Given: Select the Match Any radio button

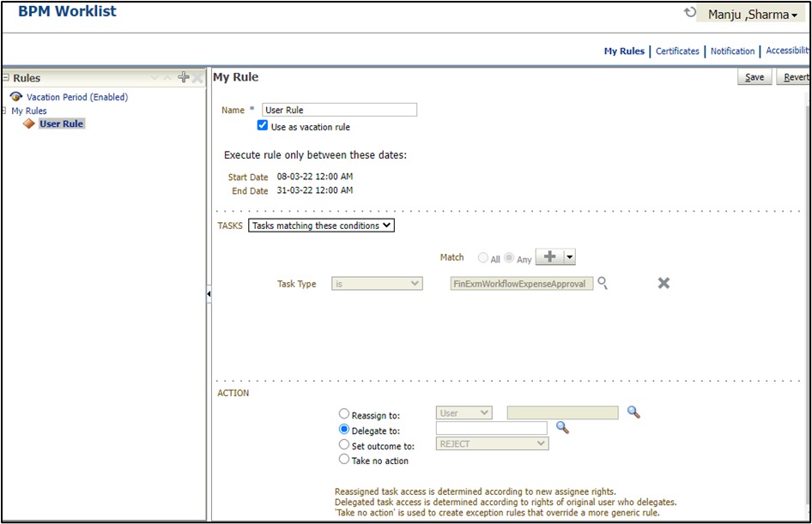Looking at the screenshot, I should [x=509, y=257].
